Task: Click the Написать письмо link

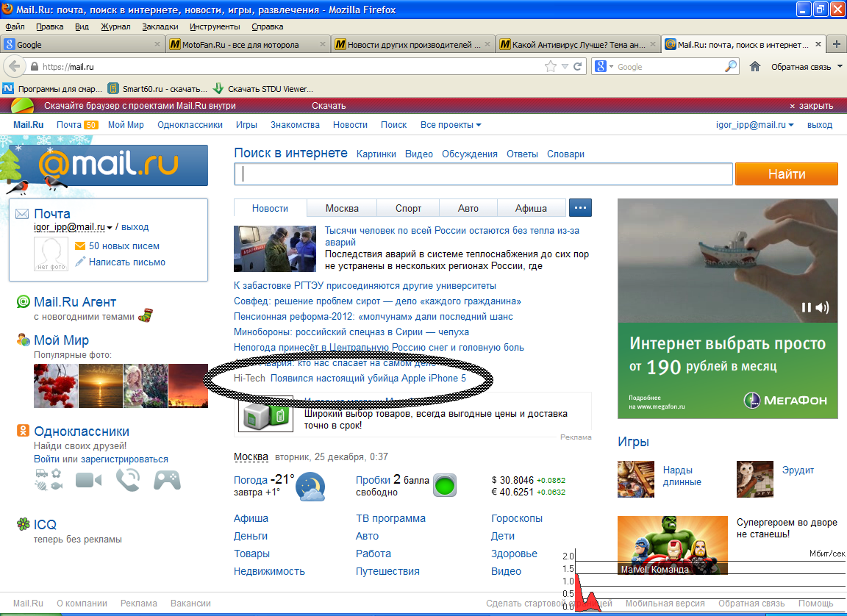Action: [x=127, y=262]
